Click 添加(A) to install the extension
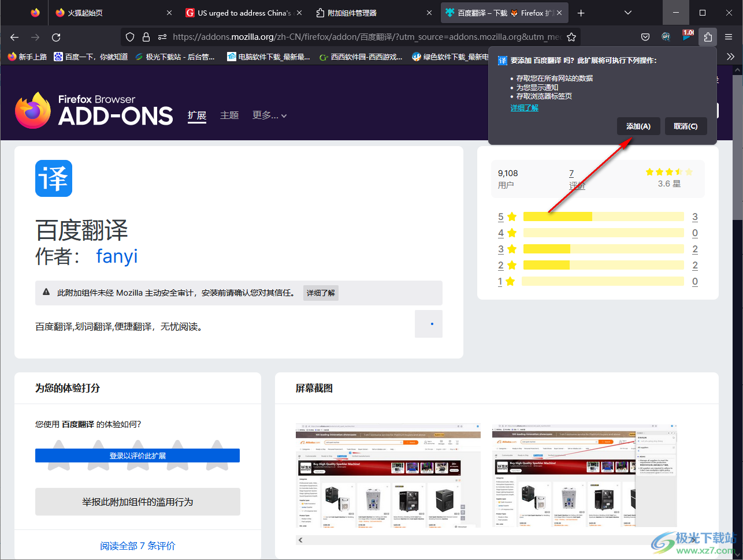The image size is (743, 560). pos(638,126)
